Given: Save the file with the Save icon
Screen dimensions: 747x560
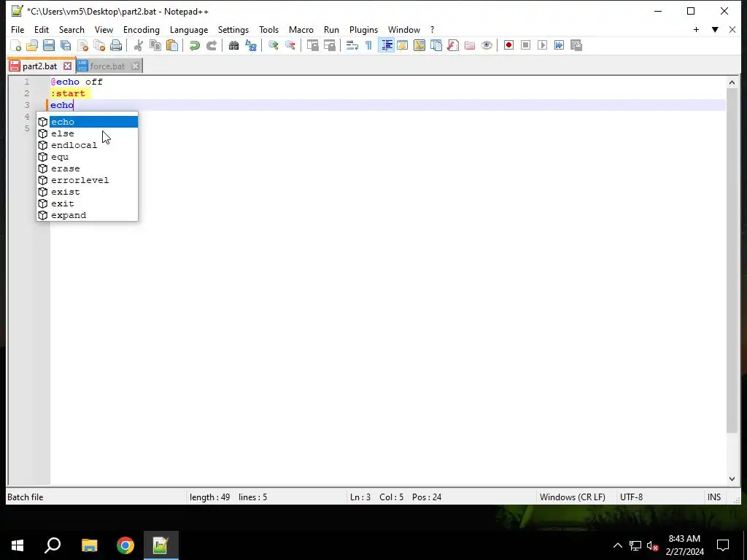Looking at the screenshot, I should 49,45.
